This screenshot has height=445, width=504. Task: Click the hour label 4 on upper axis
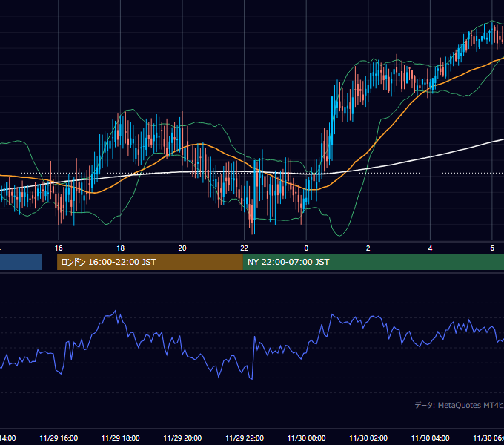click(430, 248)
